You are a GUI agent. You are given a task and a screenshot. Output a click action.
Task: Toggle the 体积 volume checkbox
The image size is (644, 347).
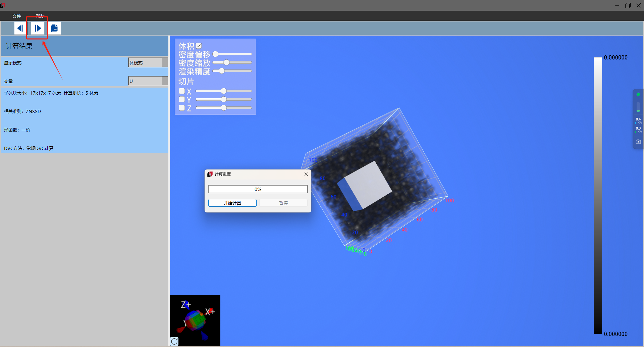tap(199, 46)
